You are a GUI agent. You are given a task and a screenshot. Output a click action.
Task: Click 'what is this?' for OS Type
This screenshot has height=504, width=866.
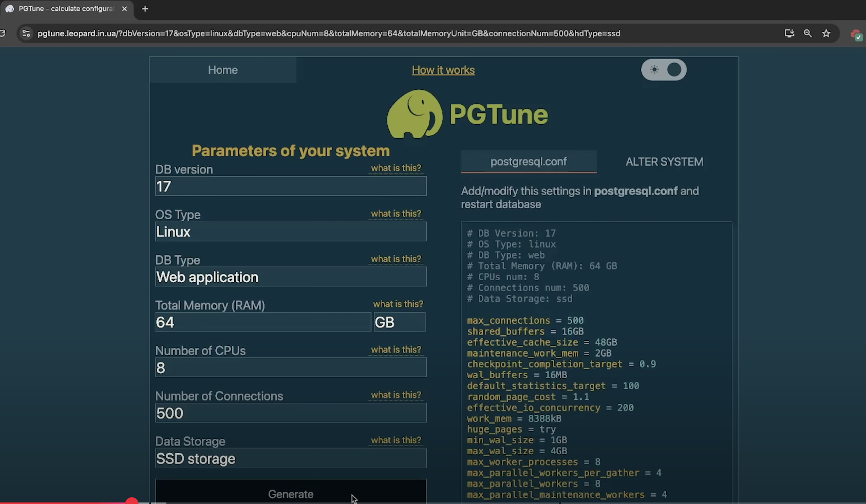(x=396, y=214)
